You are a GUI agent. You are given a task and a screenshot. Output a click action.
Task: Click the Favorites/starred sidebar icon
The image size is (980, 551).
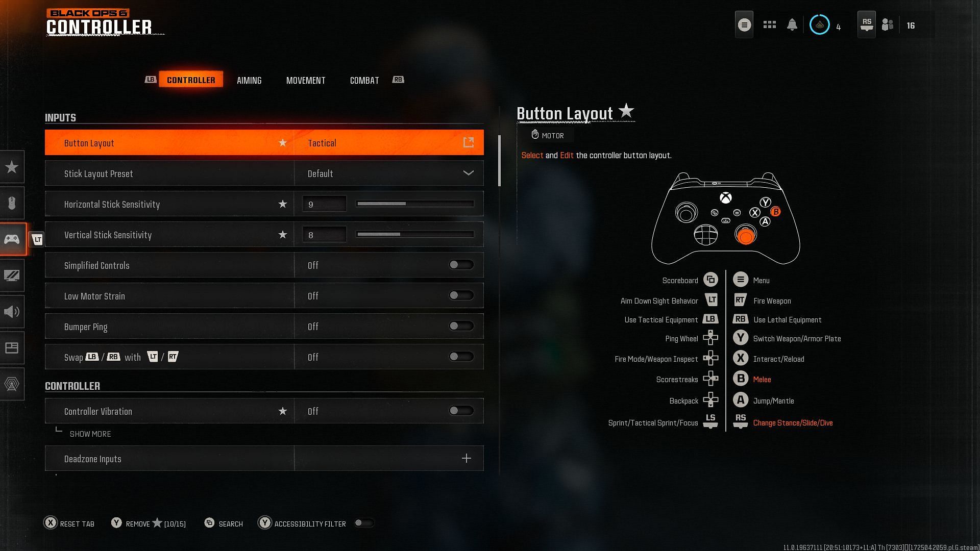click(12, 166)
